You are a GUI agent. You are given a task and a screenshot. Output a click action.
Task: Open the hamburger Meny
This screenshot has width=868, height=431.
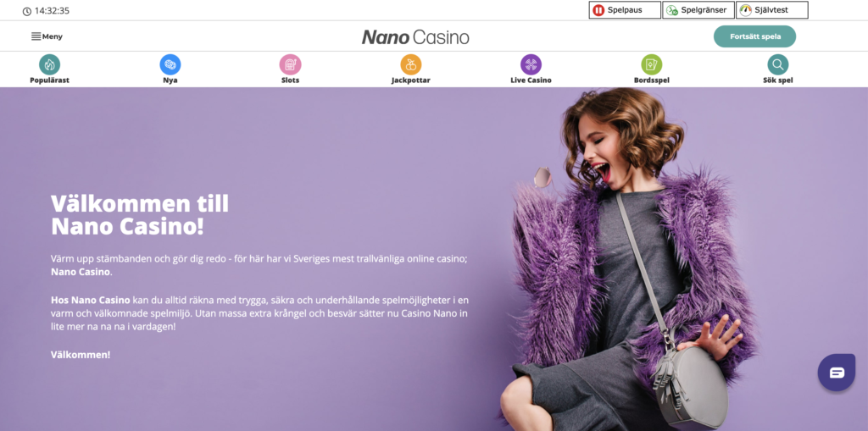(47, 36)
